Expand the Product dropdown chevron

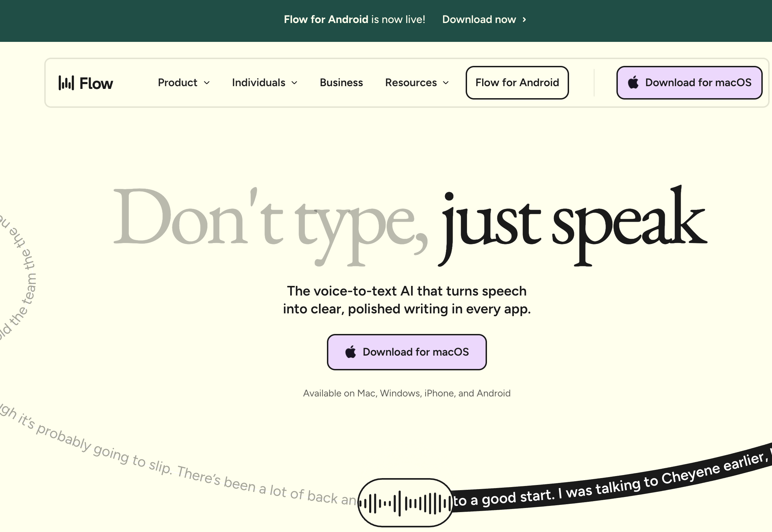[x=207, y=83]
